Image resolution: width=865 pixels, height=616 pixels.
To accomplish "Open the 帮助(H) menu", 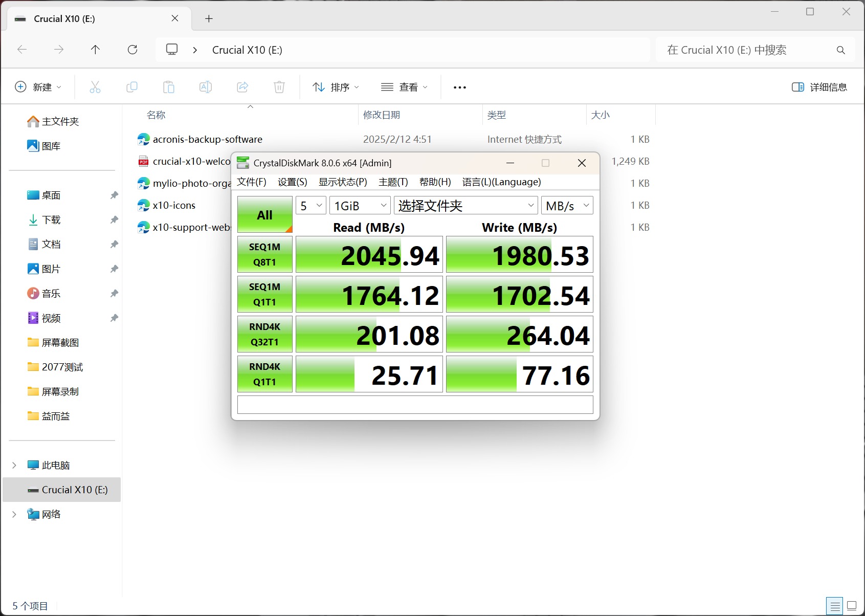I will pos(435,182).
